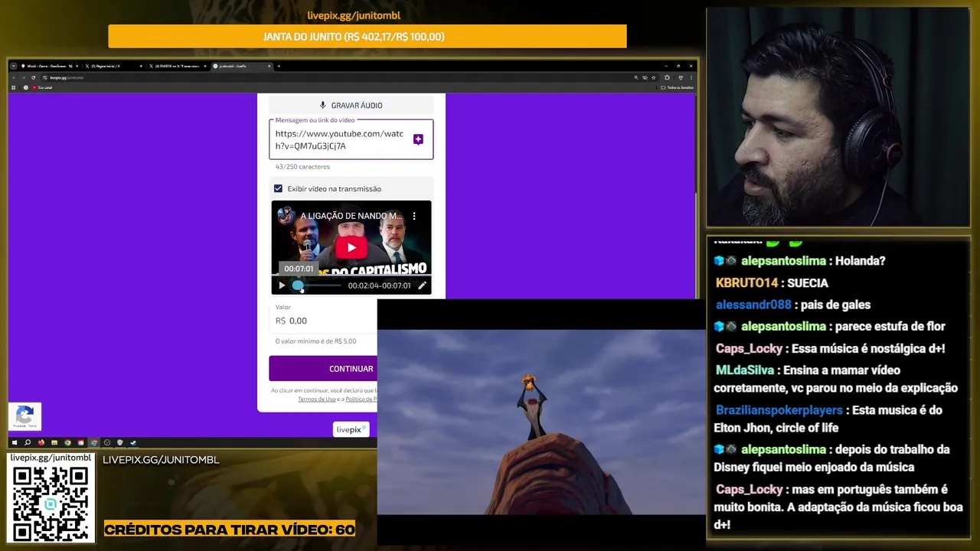
Task: Click the CONTINUAR button
Action: [323, 369]
